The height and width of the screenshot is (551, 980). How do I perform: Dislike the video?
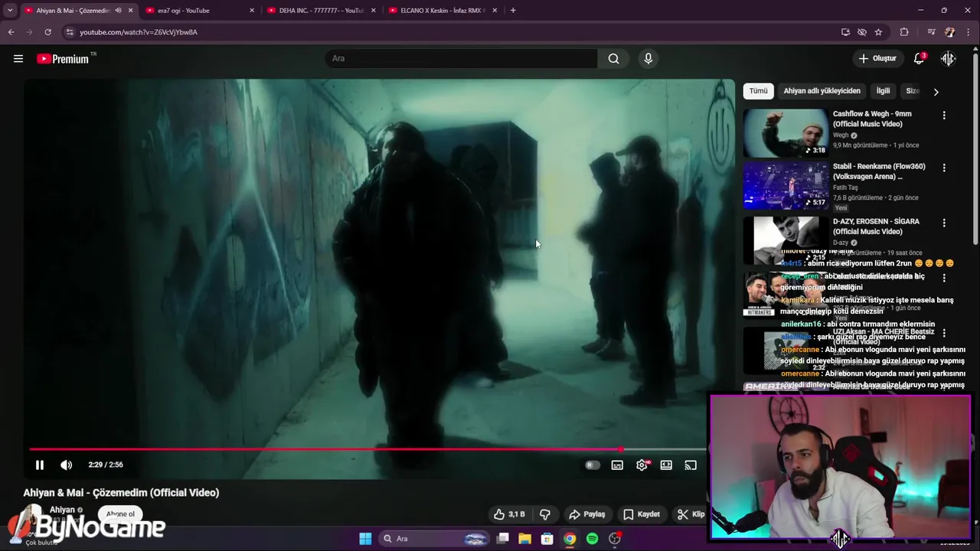(x=545, y=514)
